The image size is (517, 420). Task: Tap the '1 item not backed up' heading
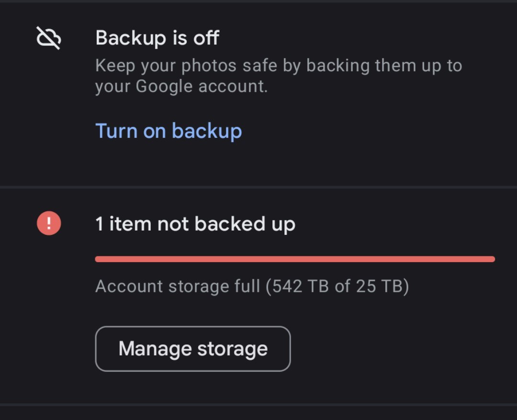pyautogui.click(x=195, y=224)
